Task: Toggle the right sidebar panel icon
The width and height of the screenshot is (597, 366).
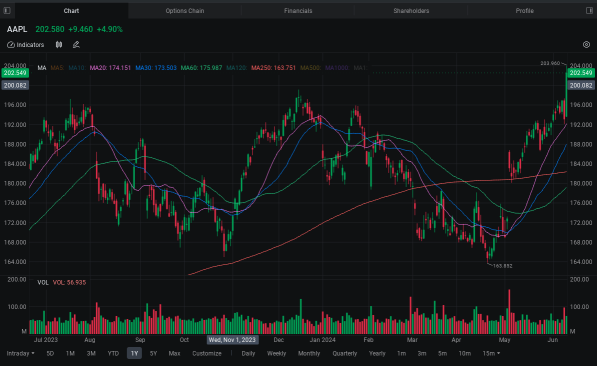Action: pos(589,11)
